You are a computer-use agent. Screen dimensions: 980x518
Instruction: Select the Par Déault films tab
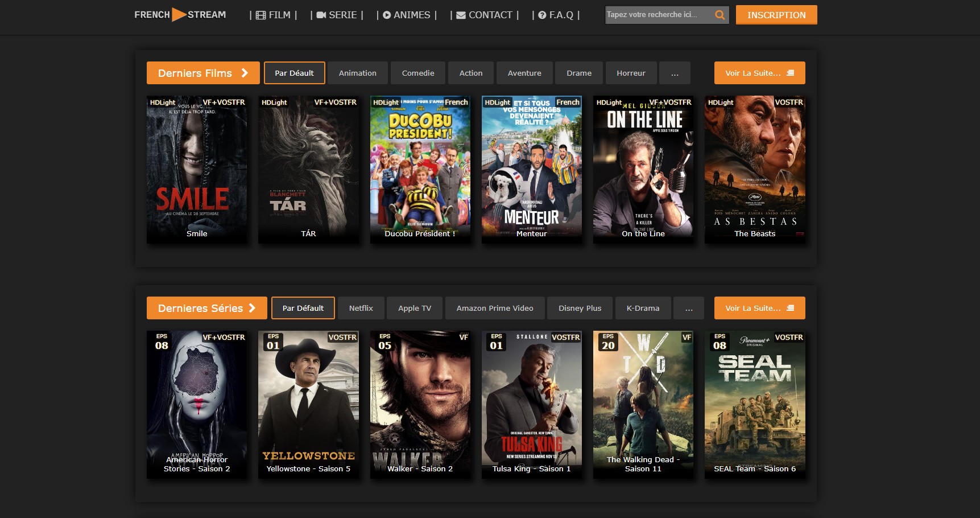pyautogui.click(x=294, y=73)
